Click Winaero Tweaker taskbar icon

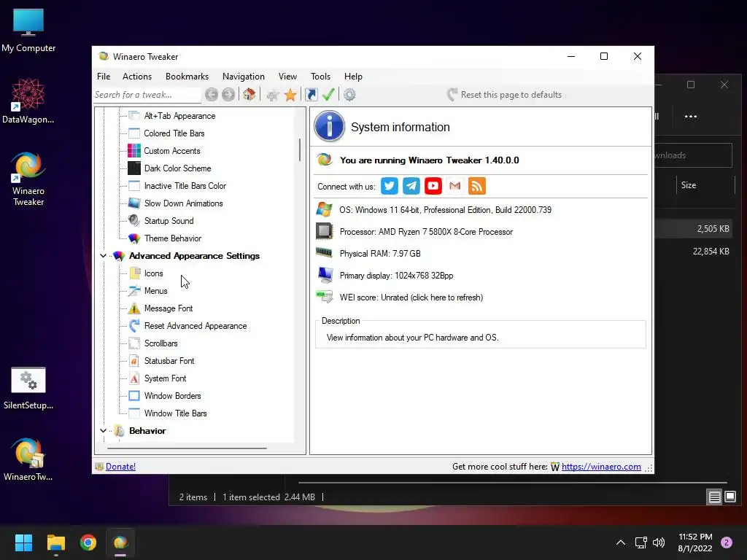pos(120,542)
